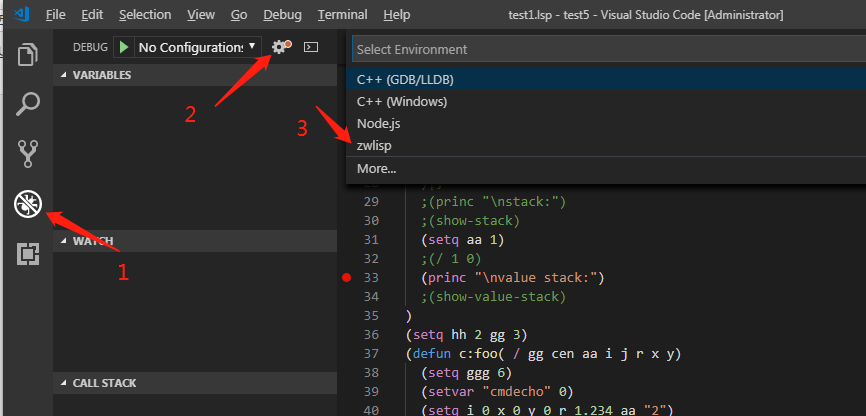Select zwlisp environment
The width and height of the screenshot is (866, 416).
(x=606, y=146)
